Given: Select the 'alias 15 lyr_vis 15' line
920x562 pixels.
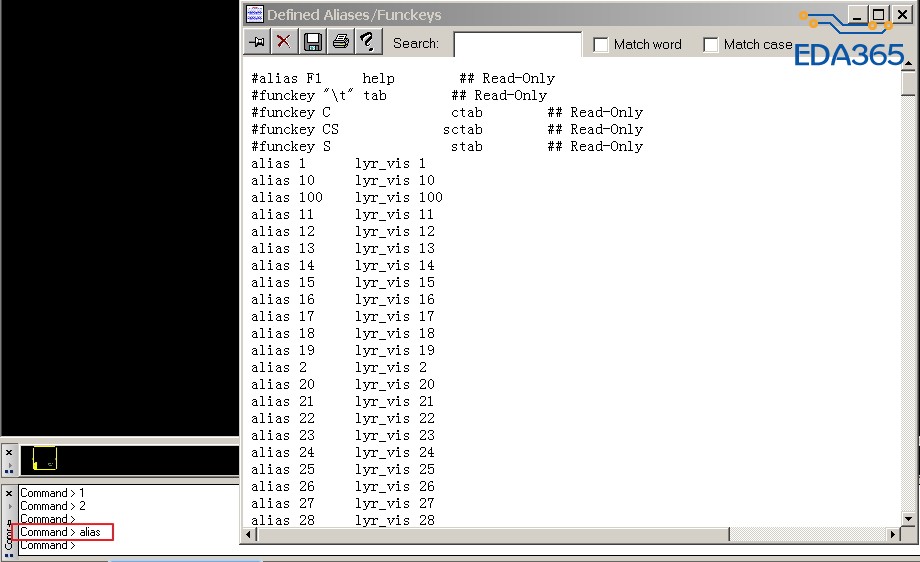Looking at the screenshot, I should (343, 283).
